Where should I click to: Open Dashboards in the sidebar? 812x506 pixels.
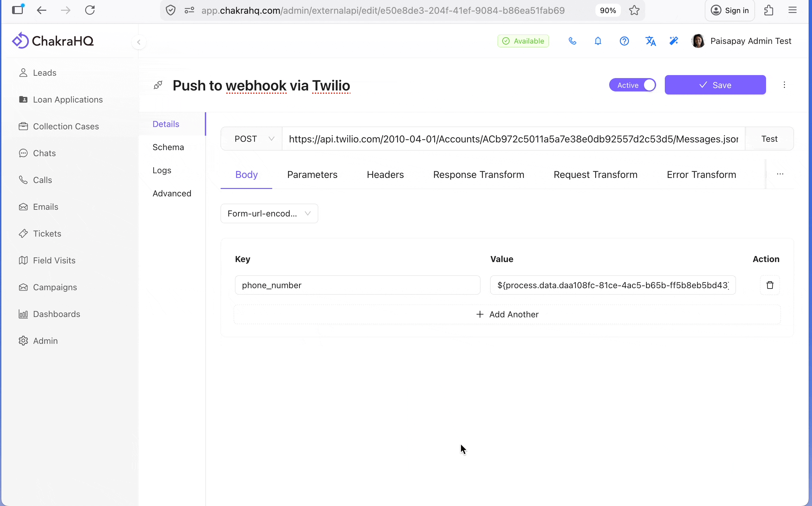pos(56,314)
